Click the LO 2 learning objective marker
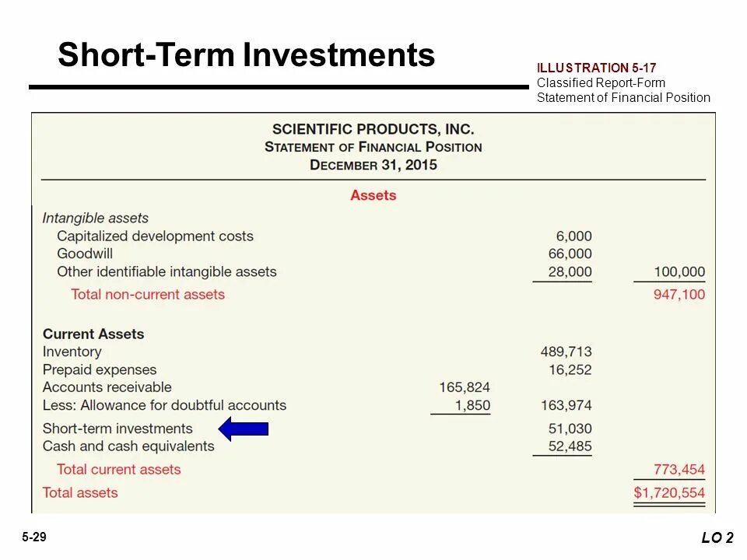Viewport: 747px width, 560px height. click(x=717, y=537)
